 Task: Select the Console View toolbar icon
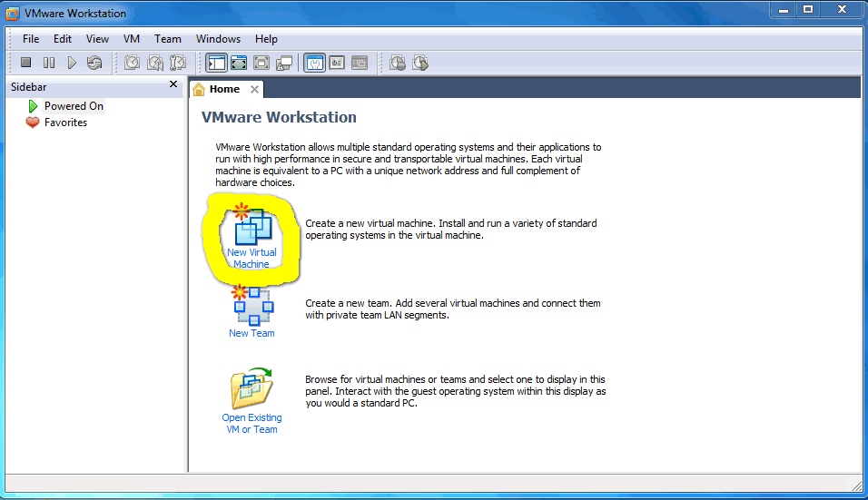360,63
